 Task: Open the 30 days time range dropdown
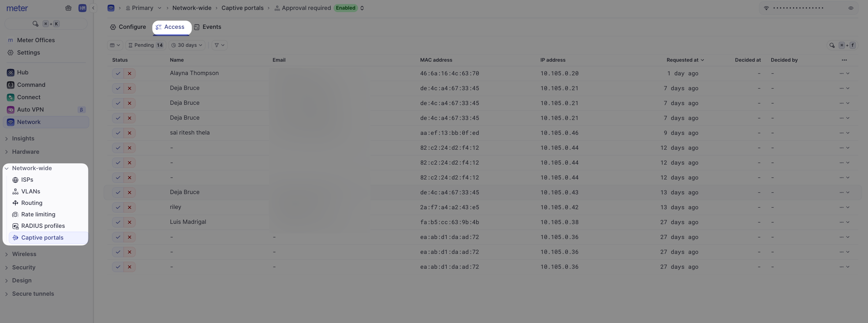coord(187,45)
